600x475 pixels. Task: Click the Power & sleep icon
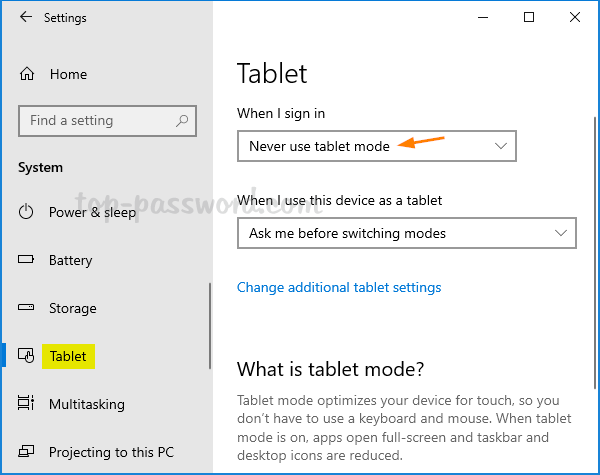[26, 212]
